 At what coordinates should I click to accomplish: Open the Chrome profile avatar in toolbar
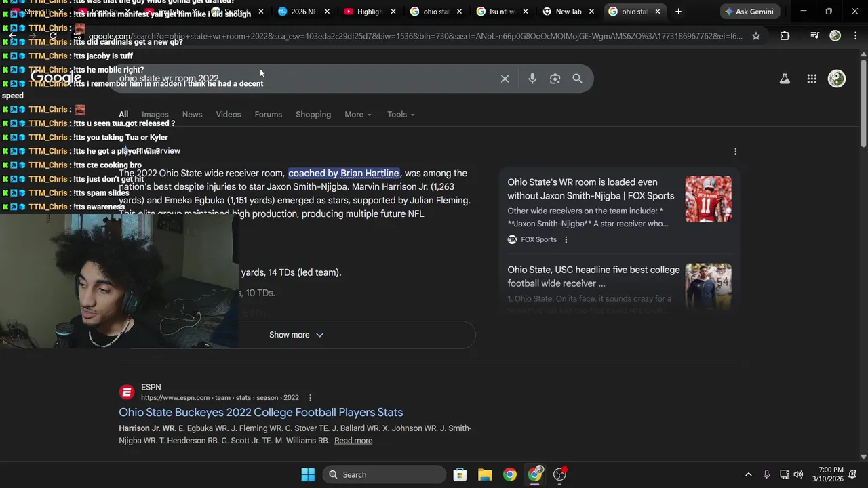pyautogui.click(x=835, y=36)
